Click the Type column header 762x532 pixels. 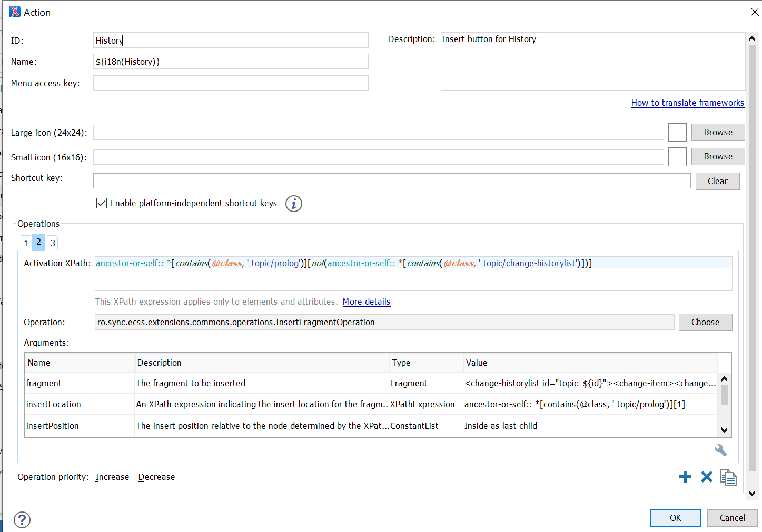click(x=426, y=363)
